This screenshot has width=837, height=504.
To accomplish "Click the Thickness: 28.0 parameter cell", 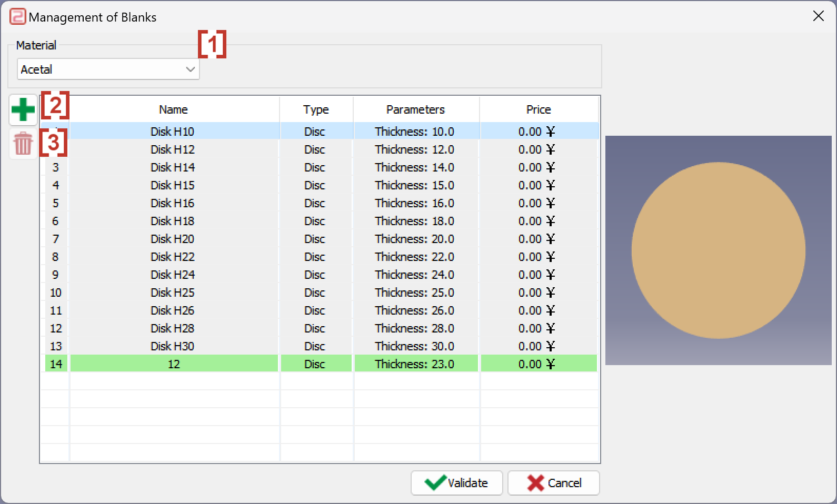I will [x=416, y=328].
